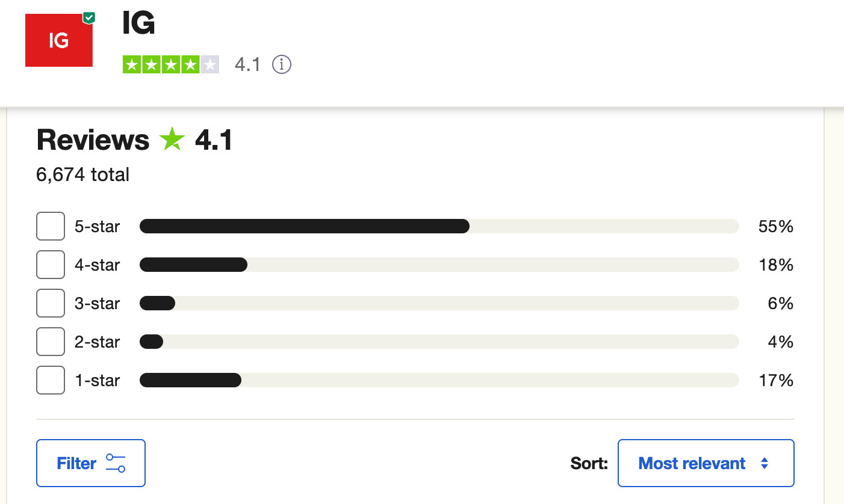
Task: Click the 6,674 total reviews count
Action: (82, 174)
